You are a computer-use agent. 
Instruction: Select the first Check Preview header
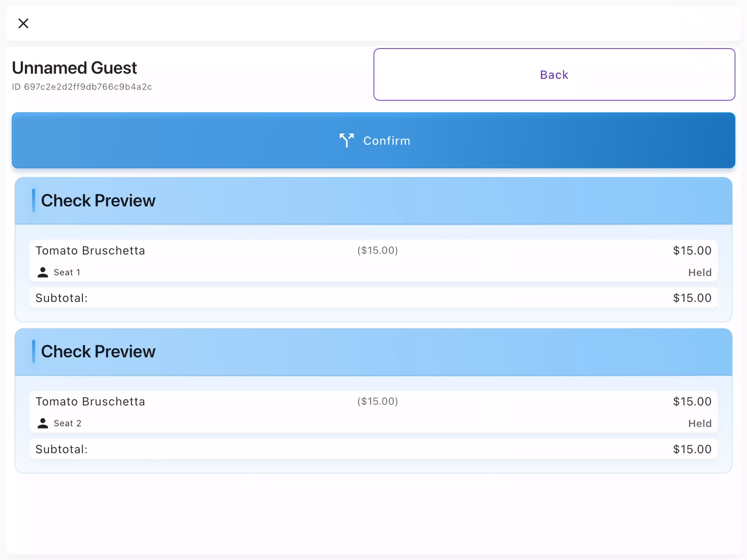pos(98,201)
